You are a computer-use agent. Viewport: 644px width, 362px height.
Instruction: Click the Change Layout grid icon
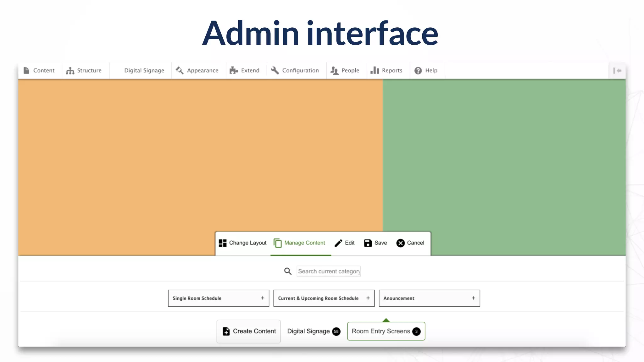223,243
